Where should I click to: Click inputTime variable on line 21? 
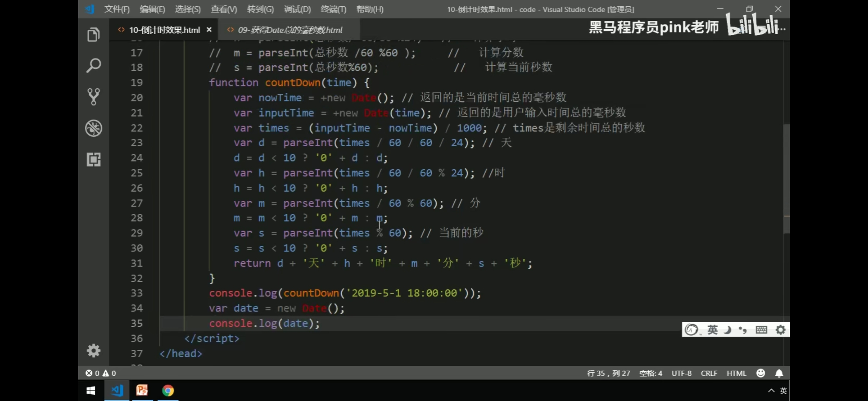286,113
